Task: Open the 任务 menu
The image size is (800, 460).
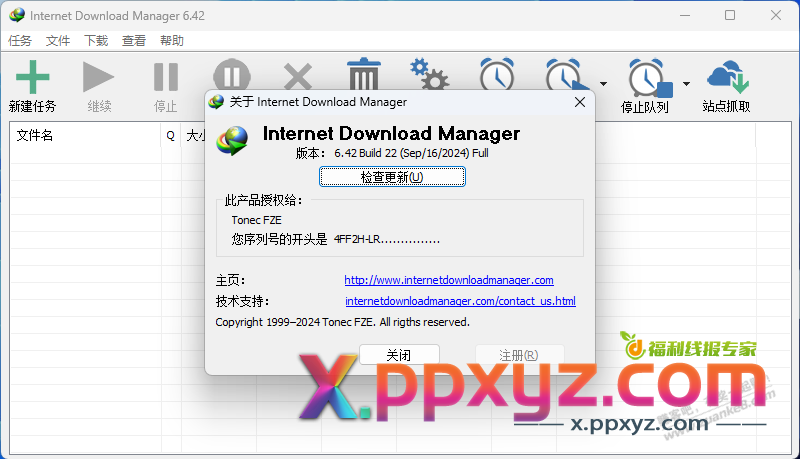Action: (x=20, y=40)
